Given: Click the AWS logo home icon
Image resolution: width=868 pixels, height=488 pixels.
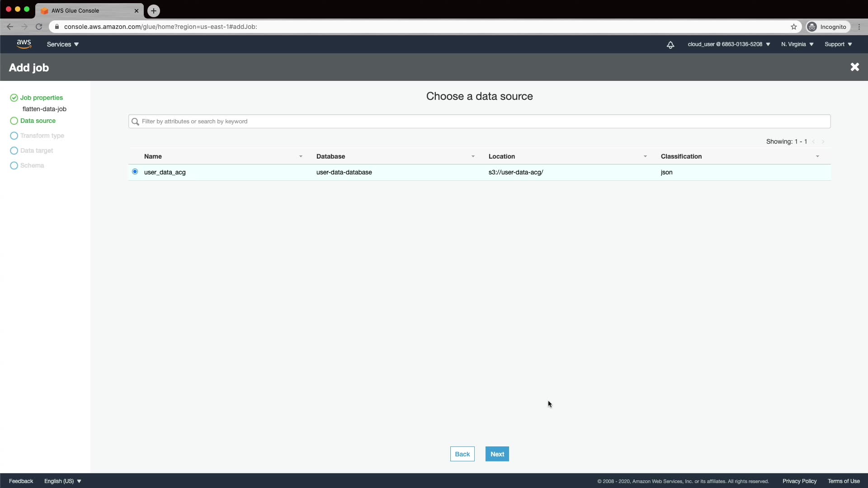Looking at the screenshot, I should click(x=24, y=44).
